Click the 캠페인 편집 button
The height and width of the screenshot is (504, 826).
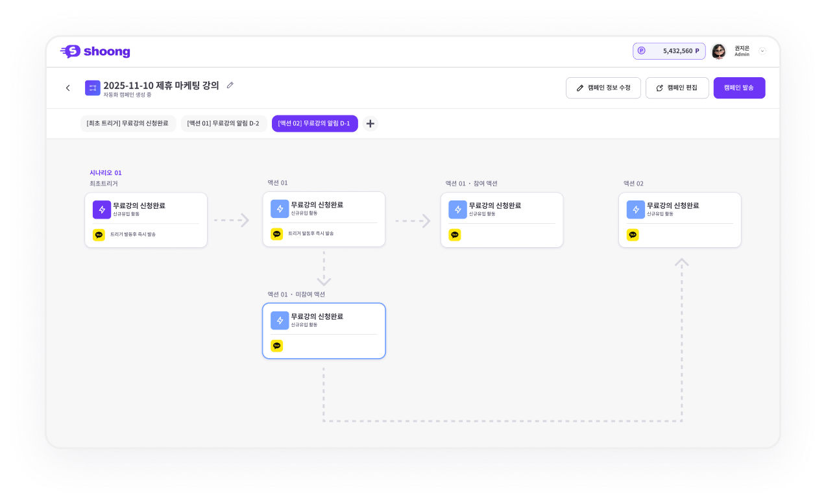point(677,88)
